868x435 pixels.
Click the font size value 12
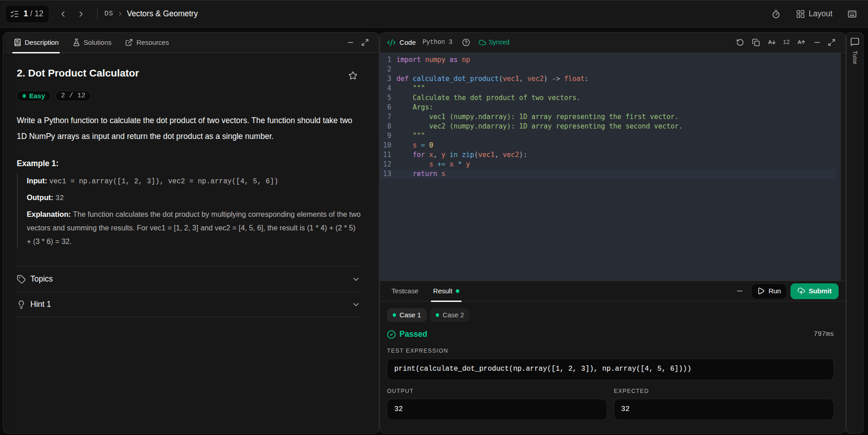pos(786,42)
